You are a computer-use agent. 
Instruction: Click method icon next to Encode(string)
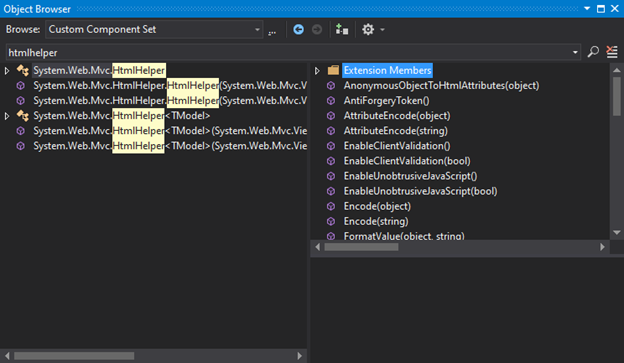pyautogui.click(x=331, y=222)
